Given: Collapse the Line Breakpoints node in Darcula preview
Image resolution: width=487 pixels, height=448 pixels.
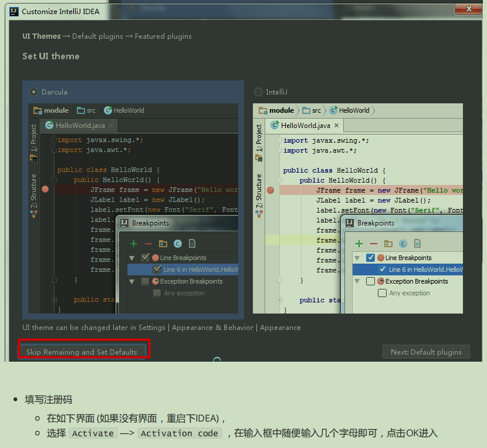Looking at the screenshot, I should pyautogui.click(x=131, y=258).
